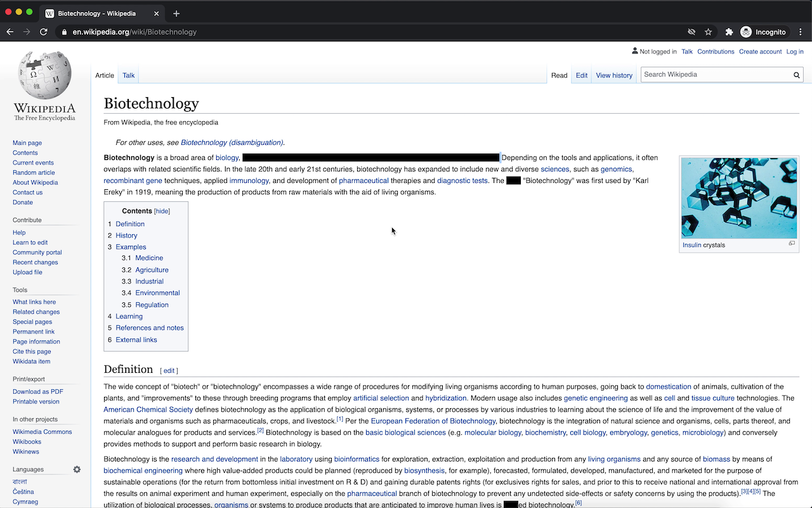The width and height of the screenshot is (812, 508).
Task: Click edit link beside Definition heading
Action: coord(169,371)
